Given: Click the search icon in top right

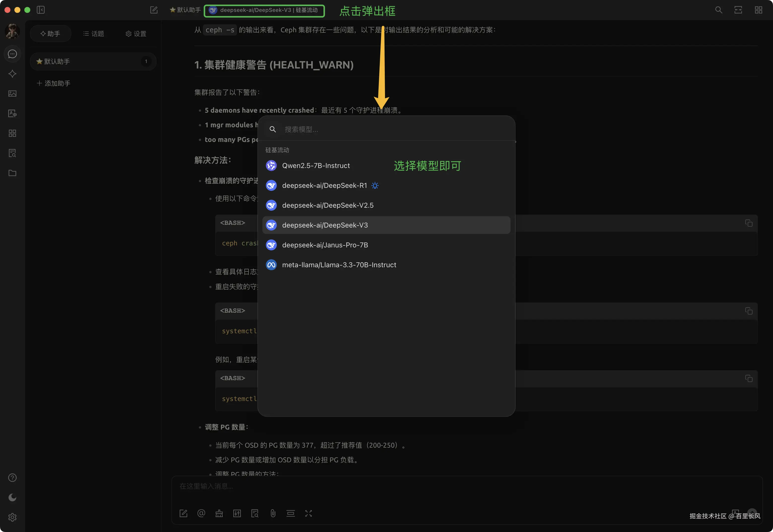Looking at the screenshot, I should point(719,10).
